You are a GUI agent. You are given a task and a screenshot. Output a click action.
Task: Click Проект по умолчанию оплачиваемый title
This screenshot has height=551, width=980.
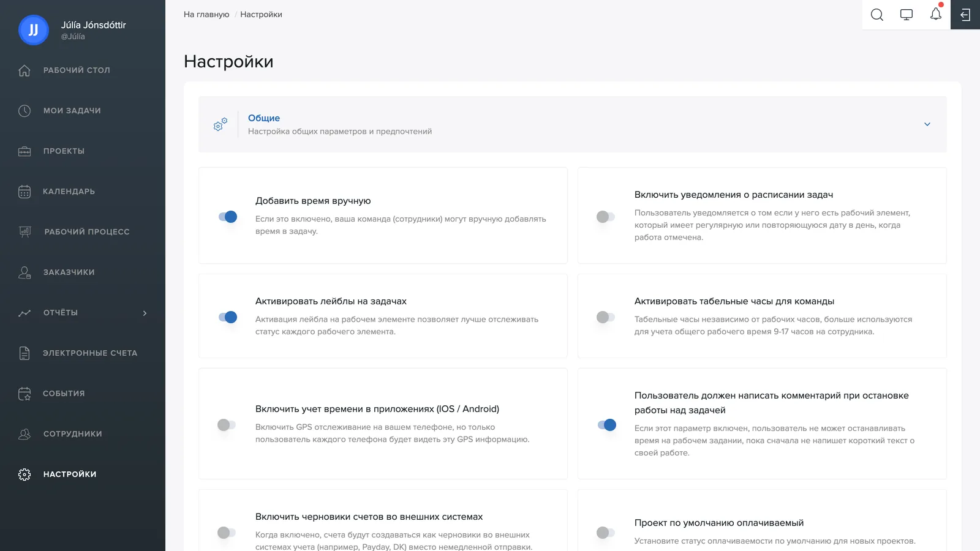click(x=719, y=523)
